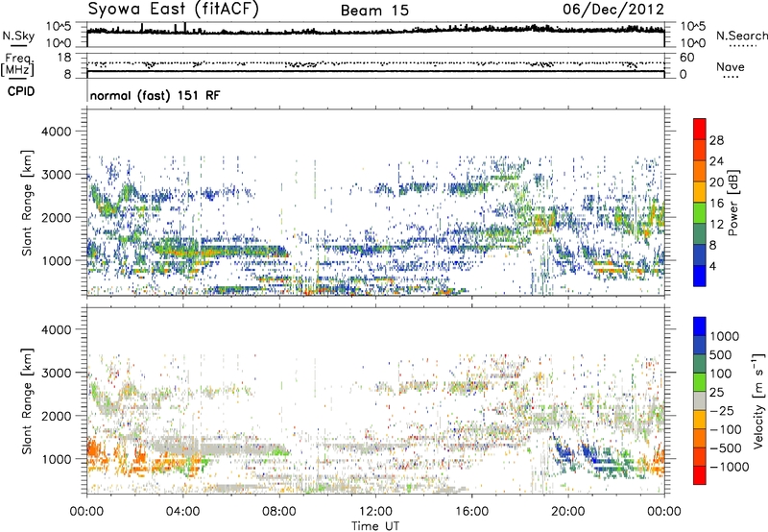Click the '4' tick on Power colorbar
The height and width of the screenshot is (532, 768).
[x=712, y=266]
